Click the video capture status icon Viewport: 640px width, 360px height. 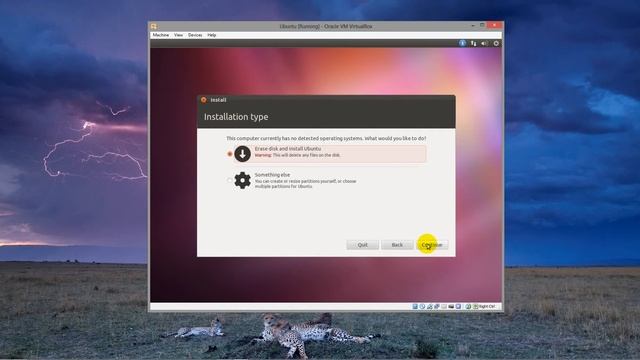pyautogui.click(x=458, y=306)
